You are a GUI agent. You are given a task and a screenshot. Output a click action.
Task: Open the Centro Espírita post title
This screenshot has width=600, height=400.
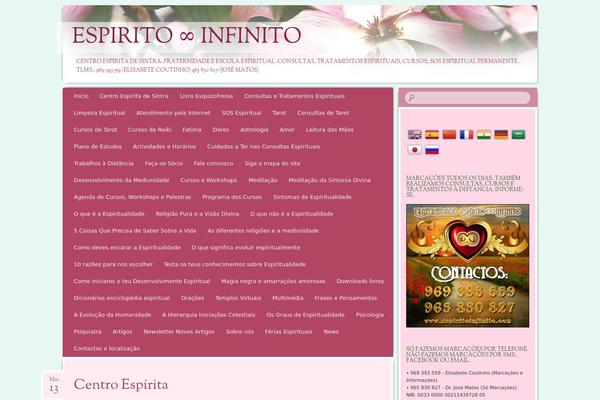coord(121,385)
